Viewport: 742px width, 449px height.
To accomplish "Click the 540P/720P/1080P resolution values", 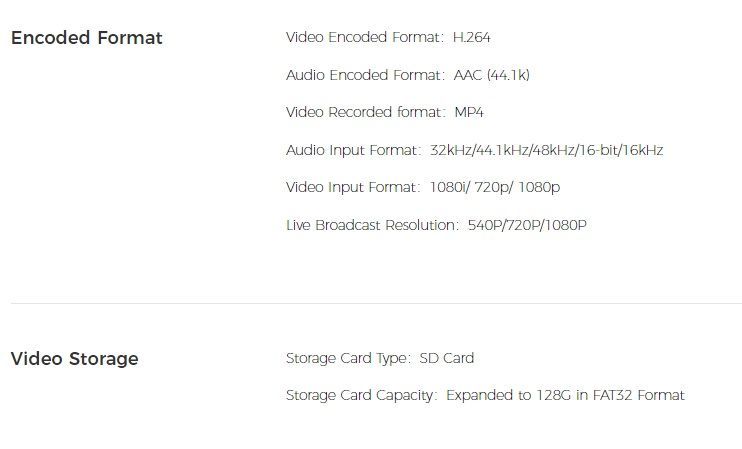I will (x=527, y=225).
